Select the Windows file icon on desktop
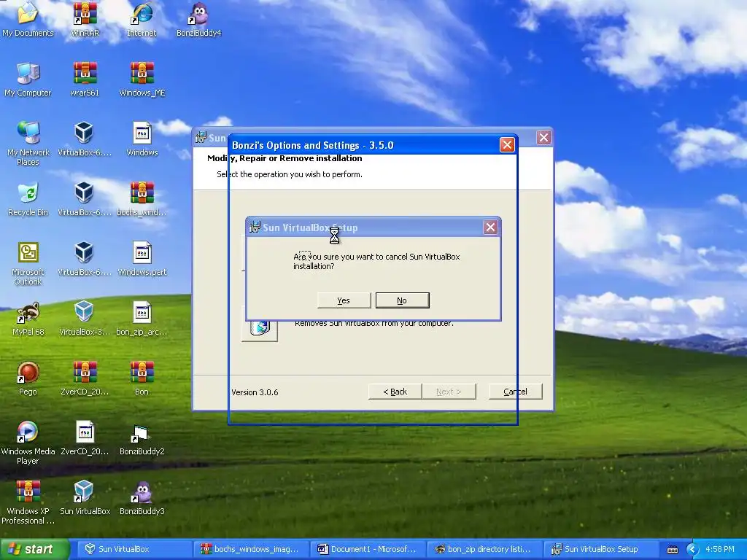Image resolution: width=747 pixels, height=560 pixels. [x=142, y=139]
